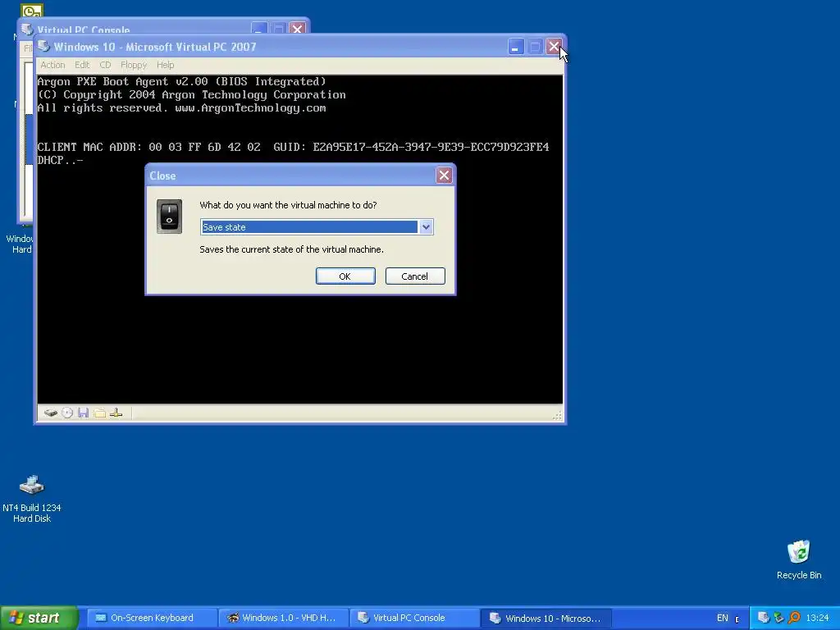
Task: Select the NT4 Build 1234 Hard Disk icon
Action: [x=32, y=499]
